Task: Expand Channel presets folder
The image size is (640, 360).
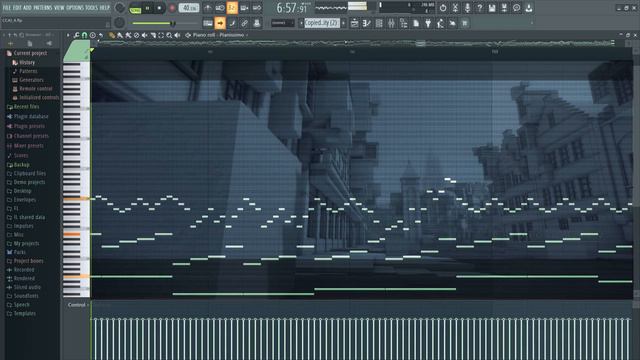Action: coord(28,136)
